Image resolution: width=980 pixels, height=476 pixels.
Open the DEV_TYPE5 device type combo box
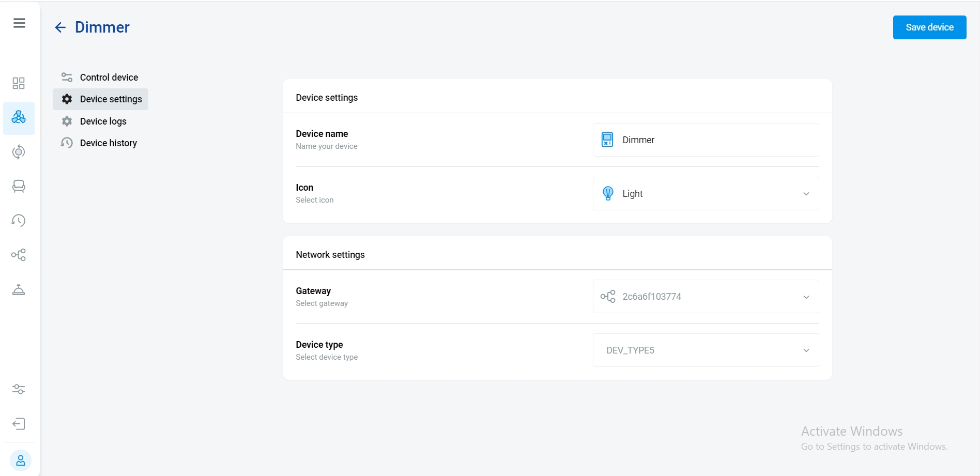coord(706,350)
